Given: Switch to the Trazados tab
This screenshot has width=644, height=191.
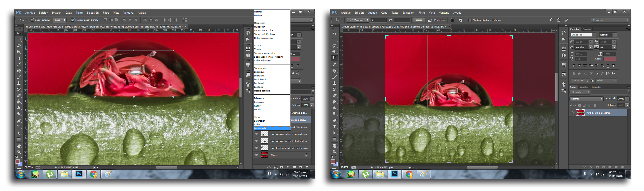Looking at the screenshot, I should pyautogui.click(x=596, y=87).
